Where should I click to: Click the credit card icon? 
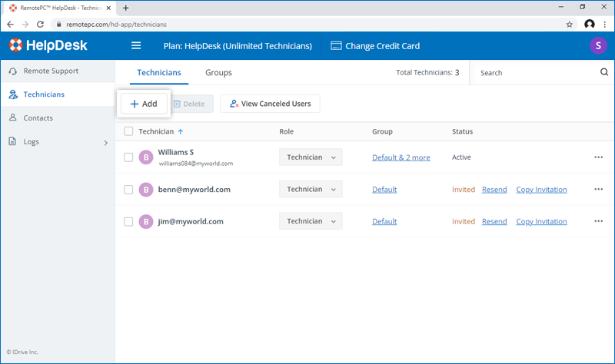[336, 46]
